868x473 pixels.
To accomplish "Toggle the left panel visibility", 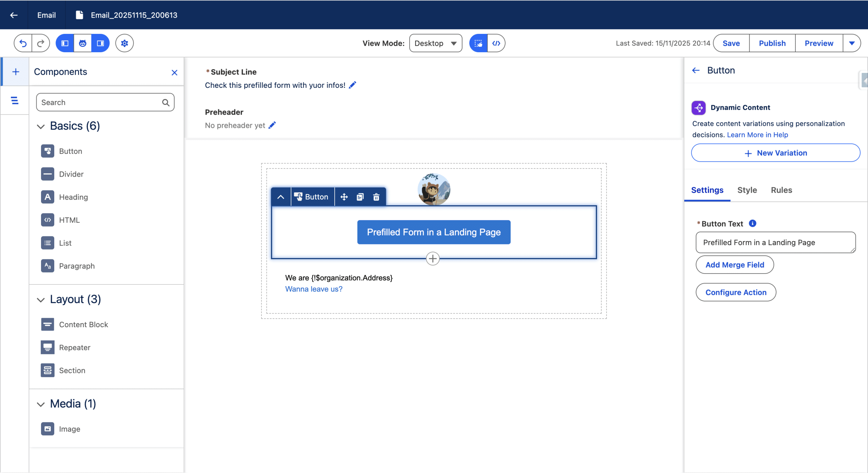I will (65, 43).
